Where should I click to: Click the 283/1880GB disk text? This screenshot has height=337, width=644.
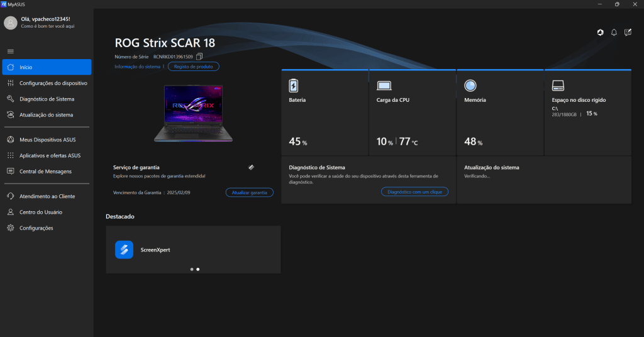tap(564, 114)
